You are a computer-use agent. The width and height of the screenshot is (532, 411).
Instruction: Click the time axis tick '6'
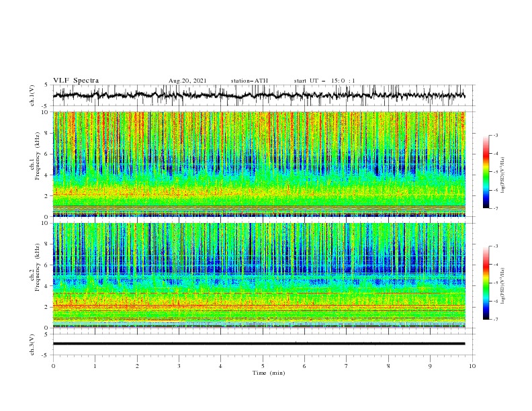point(305,366)
